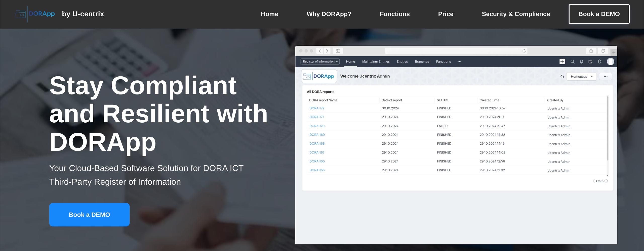Screen dimensions: 644x251
Task: Click the refresh icon beside Homepage
Action: click(x=562, y=77)
